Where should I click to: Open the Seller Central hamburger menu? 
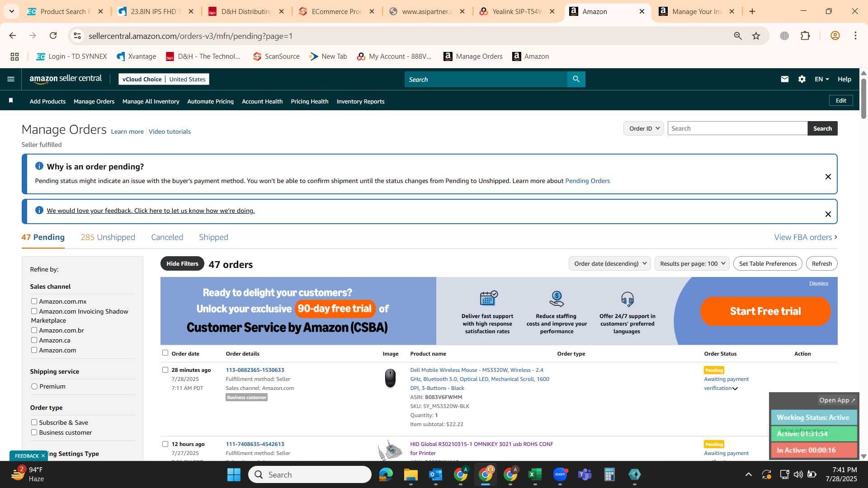(11, 79)
